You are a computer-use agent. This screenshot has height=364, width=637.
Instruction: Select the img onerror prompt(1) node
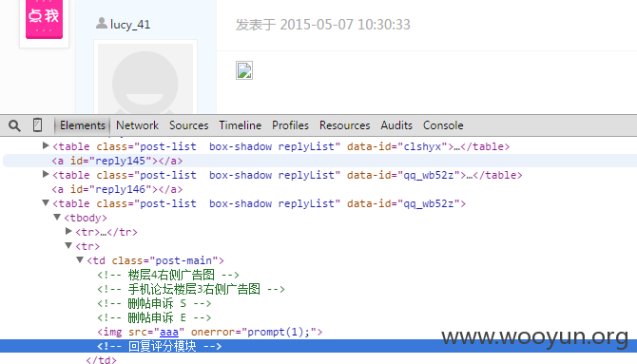(x=209, y=332)
